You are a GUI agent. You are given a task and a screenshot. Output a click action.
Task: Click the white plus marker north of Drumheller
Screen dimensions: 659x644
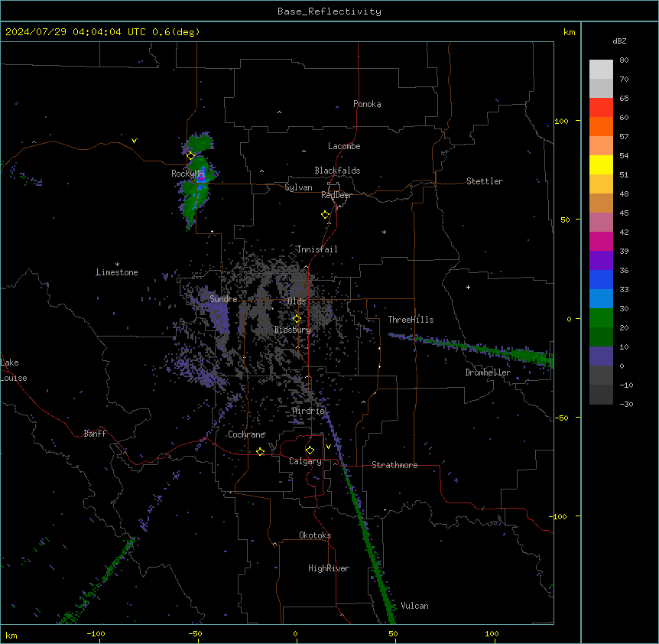468,287
